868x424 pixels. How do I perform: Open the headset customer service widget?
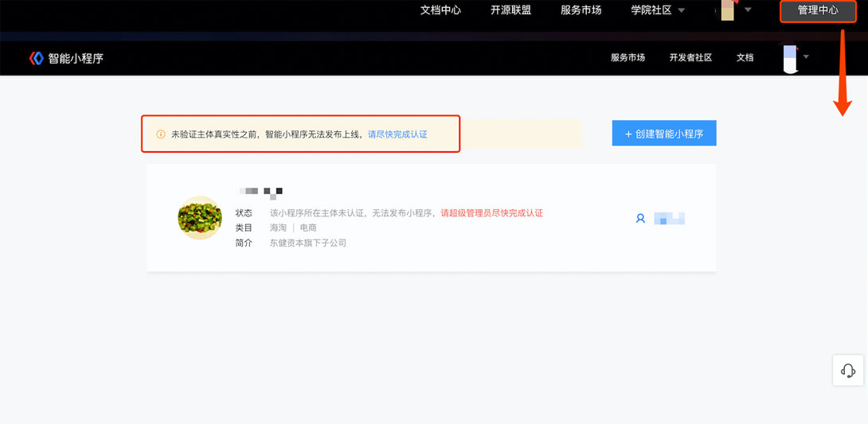(847, 371)
